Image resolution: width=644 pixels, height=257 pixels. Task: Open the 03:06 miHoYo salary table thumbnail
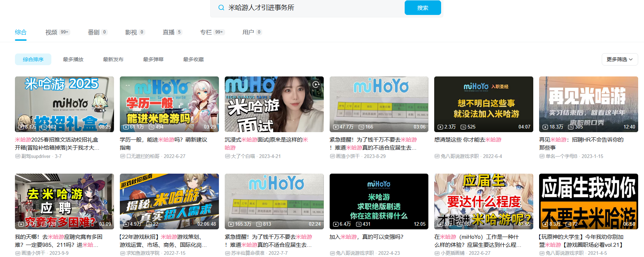(x=379, y=104)
